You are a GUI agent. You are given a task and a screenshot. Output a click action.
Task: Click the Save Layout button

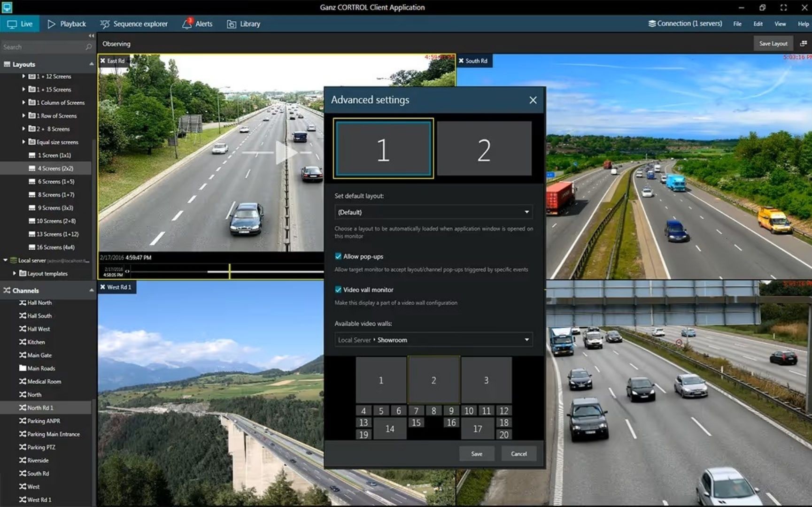pyautogui.click(x=773, y=43)
